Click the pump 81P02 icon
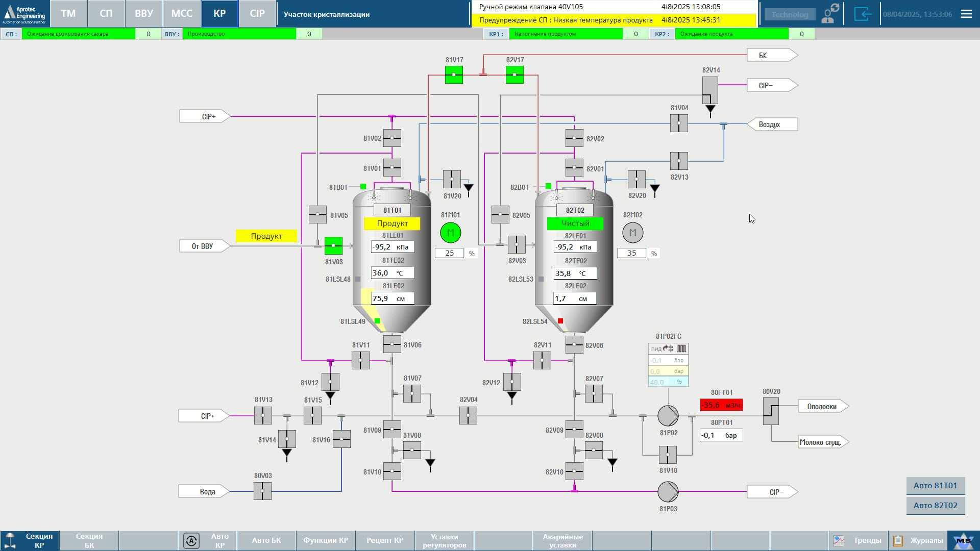The image size is (980, 551). pos(668,416)
